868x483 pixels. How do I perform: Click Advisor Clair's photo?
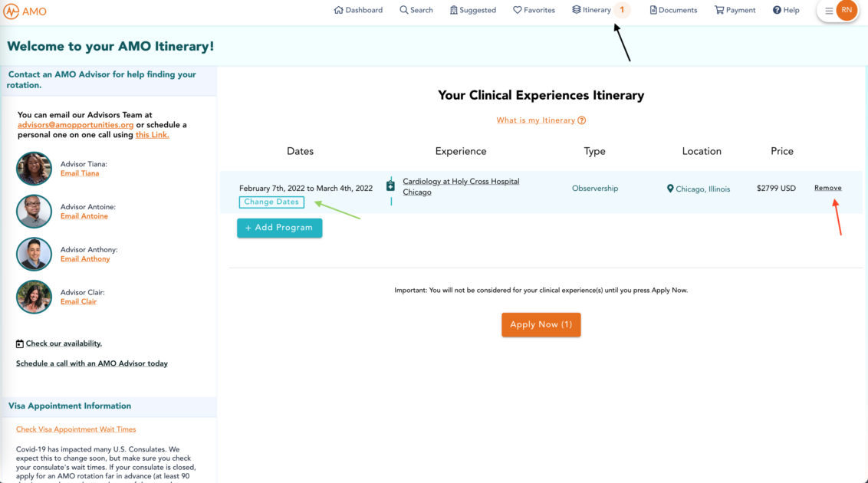coord(34,297)
